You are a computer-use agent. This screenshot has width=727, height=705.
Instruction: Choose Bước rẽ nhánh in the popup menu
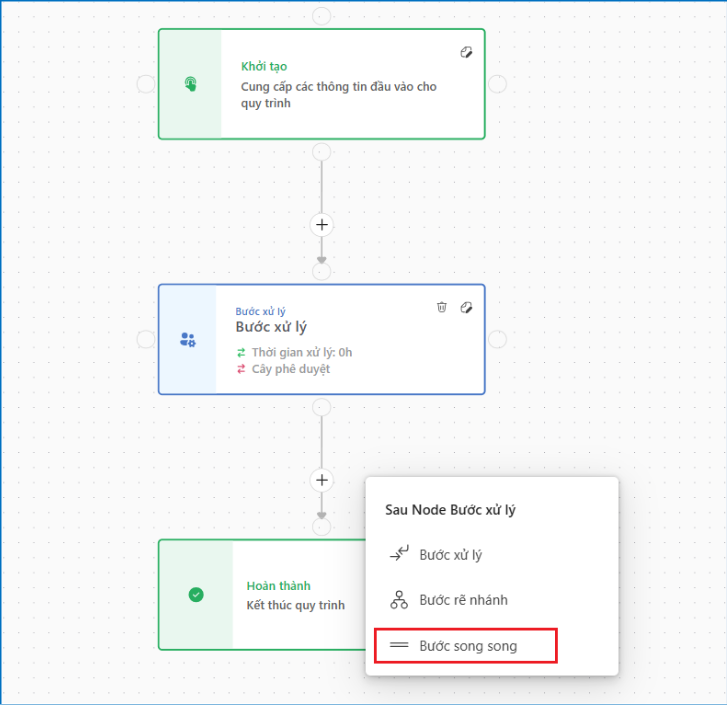(x=463, y=600)
